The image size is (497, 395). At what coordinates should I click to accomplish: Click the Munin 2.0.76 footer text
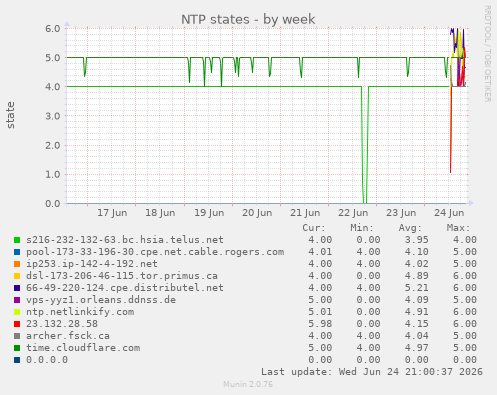pyautogui.click(x=248, y=384)
